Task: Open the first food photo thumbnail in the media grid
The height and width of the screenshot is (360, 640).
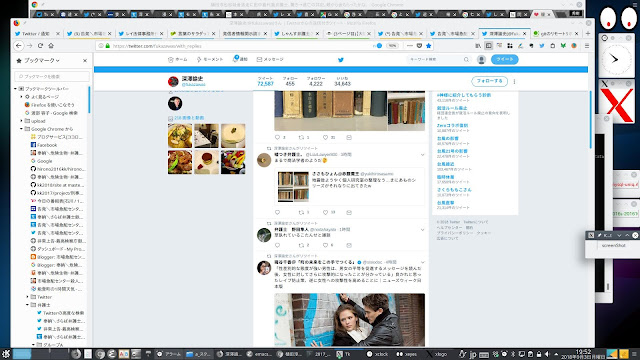Action: [180, 136]
